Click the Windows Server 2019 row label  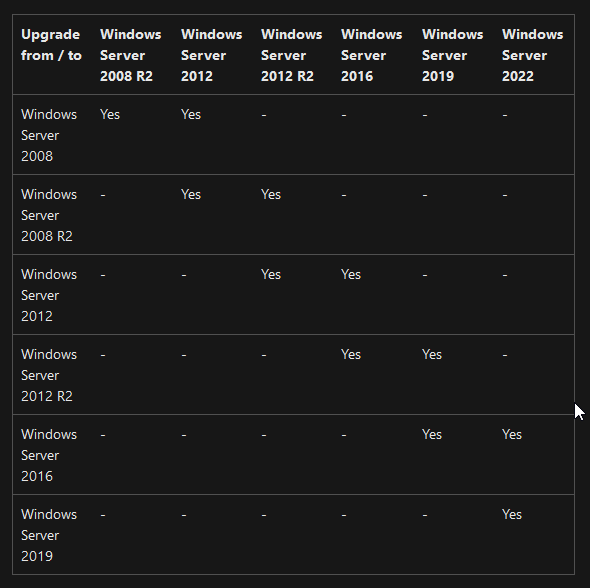point(49,535)
